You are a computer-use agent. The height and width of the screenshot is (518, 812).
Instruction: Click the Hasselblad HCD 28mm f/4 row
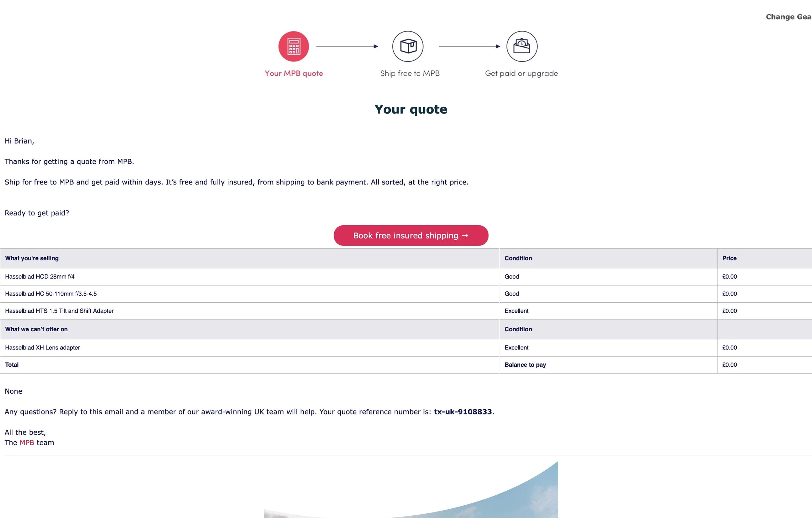click(40, 276)
